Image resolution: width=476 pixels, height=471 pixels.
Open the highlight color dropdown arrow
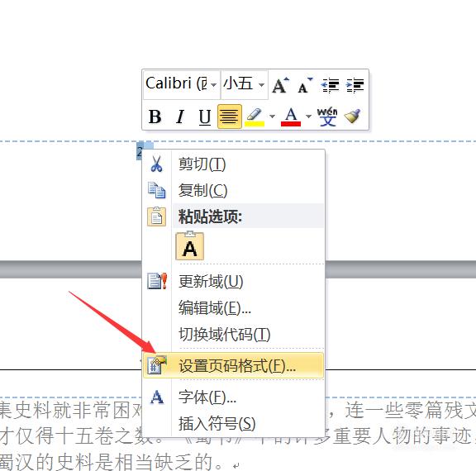click(x=273, y=117)
